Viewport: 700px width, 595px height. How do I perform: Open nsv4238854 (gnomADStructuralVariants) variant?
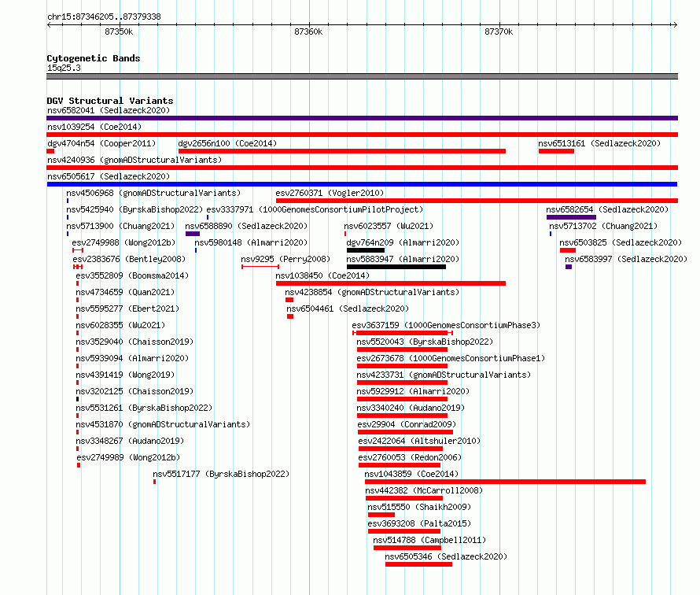pyautogui.click(x=372, y=292)
